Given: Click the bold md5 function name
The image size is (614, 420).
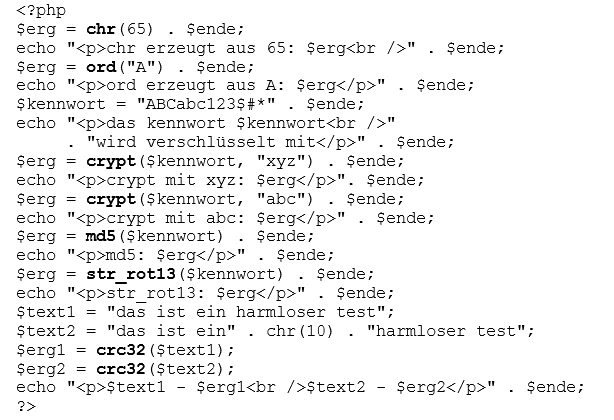Looking at the screenshot, I should [103, 236].
